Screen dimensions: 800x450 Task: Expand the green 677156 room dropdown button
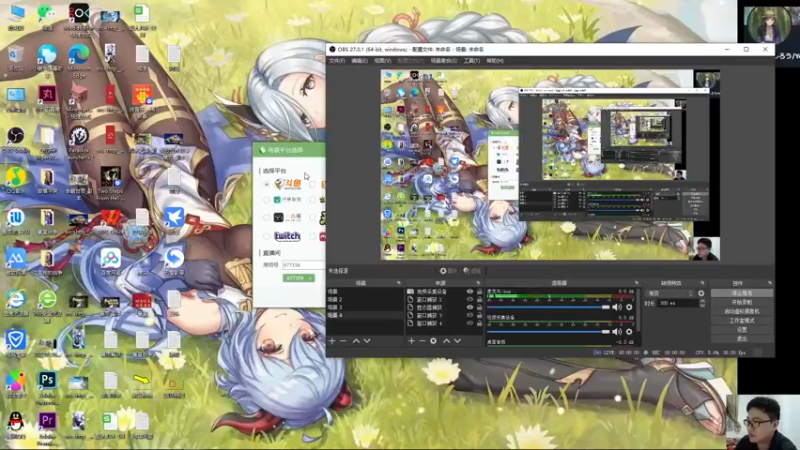298,278
